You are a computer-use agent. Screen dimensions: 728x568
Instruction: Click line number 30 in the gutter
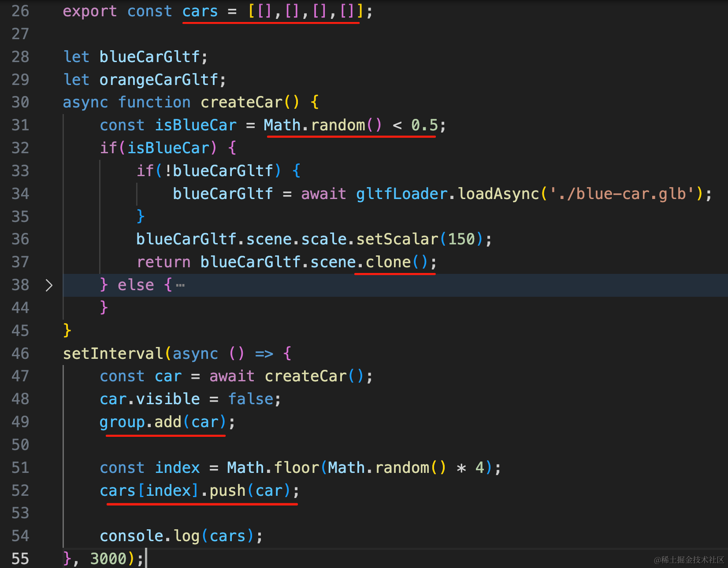[20, 102]
